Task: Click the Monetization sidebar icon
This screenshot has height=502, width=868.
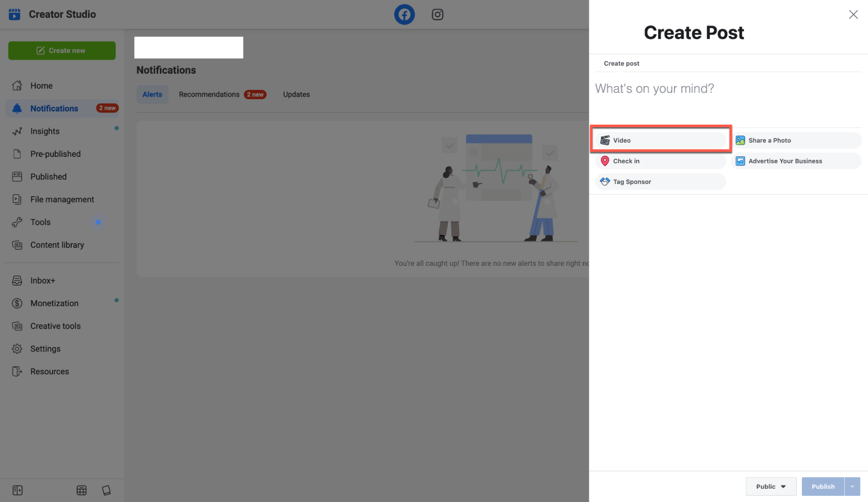Action: [17, 304]
